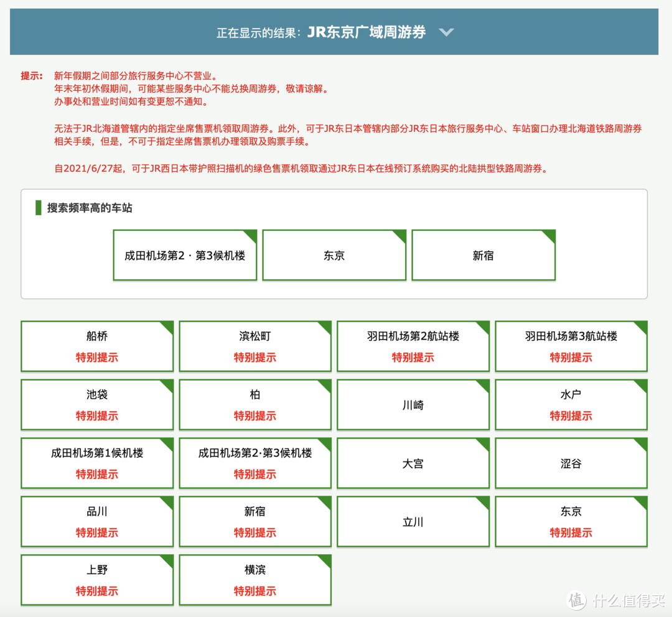The image size is (672, 617).
Task: Select 新宿 card in the station grid
Action: click(255, 521)
